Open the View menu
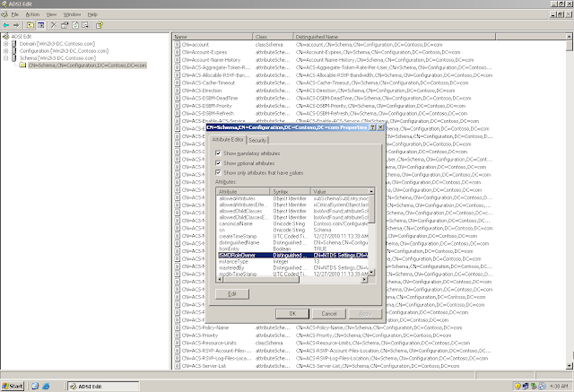Viewport: 574px width, 392px height. [51, 14]
